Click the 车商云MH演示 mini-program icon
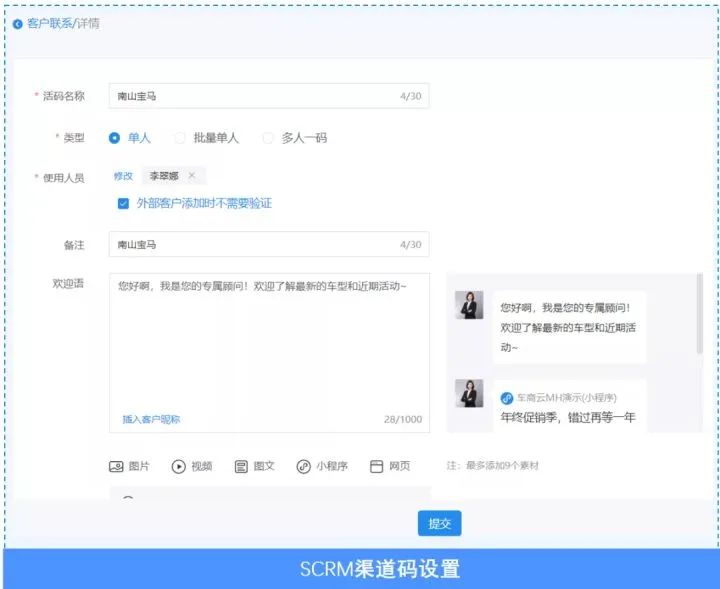Viewport: 720px width, 589px height. click(x=506, y=398)
